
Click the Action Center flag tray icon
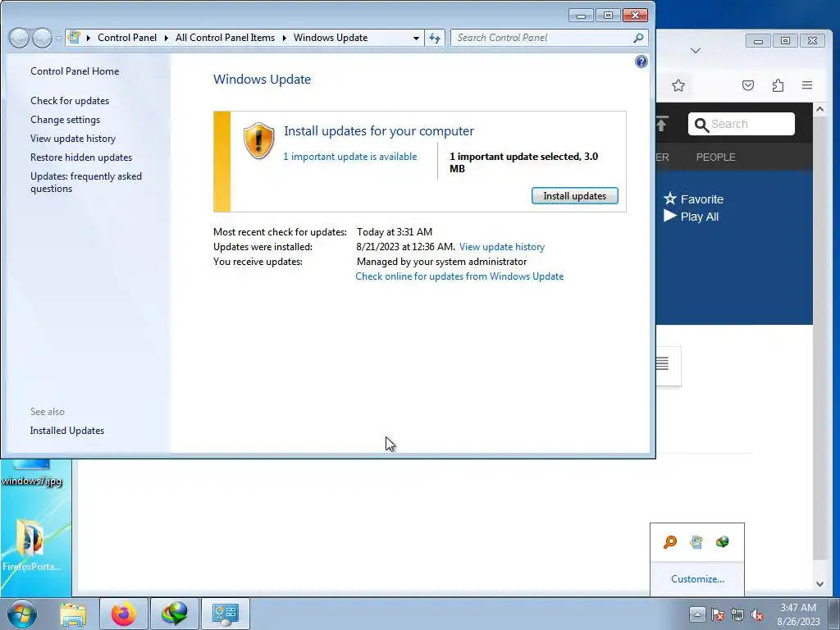tap(718, 614)
